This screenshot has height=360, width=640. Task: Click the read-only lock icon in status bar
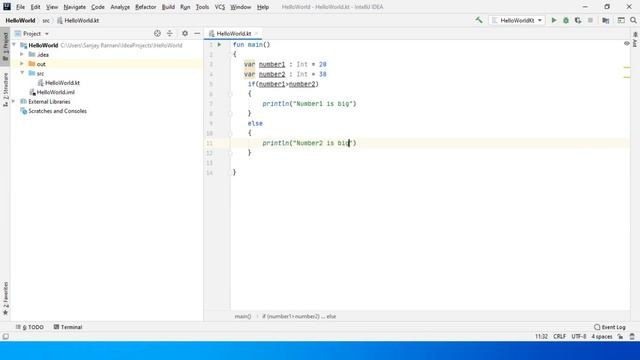point(620,337)
